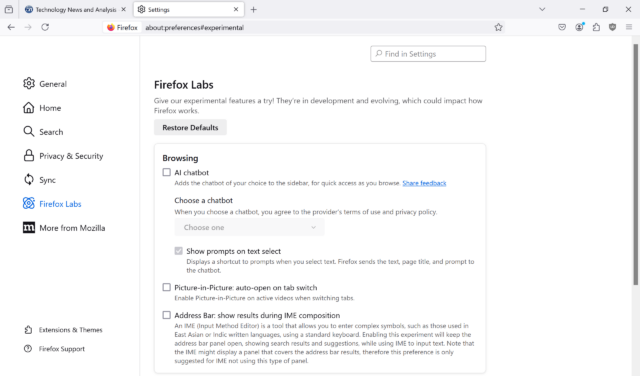Image resolution: width=640 pixels, height=376 pixels.
Task: Open a new tab with plus icon
Action: [253, 9]
